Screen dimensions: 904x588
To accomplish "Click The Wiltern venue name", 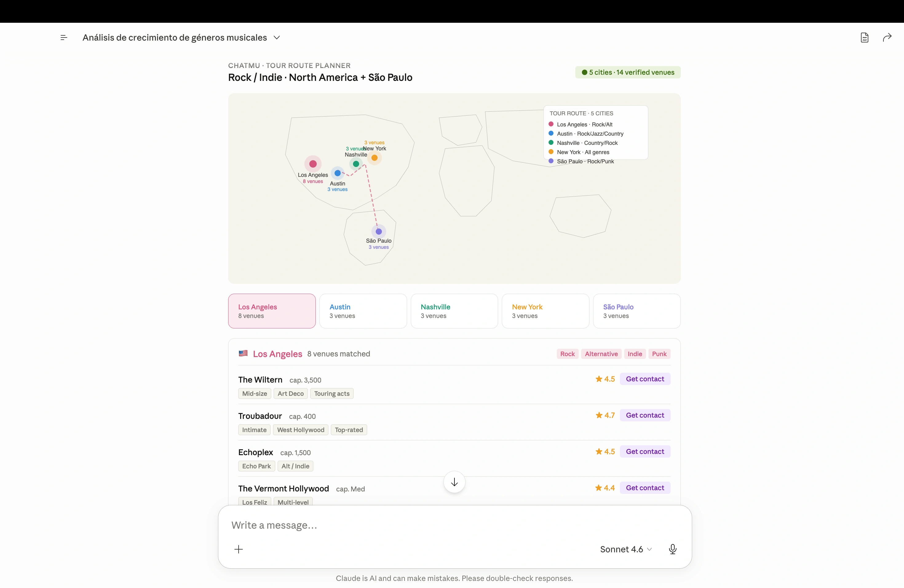I will 260,380.
